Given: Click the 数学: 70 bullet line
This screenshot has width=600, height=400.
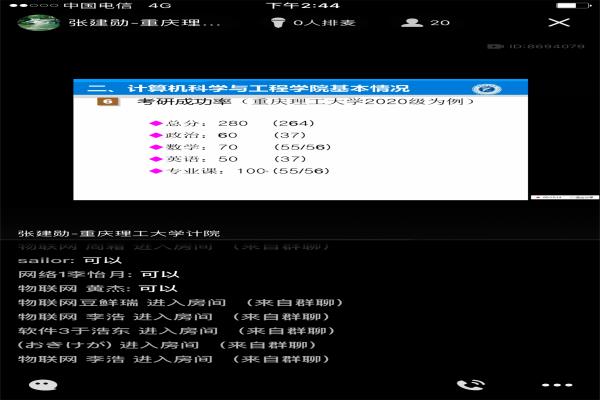Looking at the screenshot, I should tap(240, 147).
